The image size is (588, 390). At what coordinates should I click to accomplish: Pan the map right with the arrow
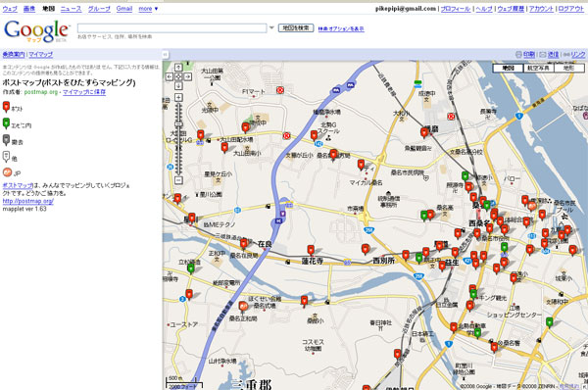[x=187, y=76]
